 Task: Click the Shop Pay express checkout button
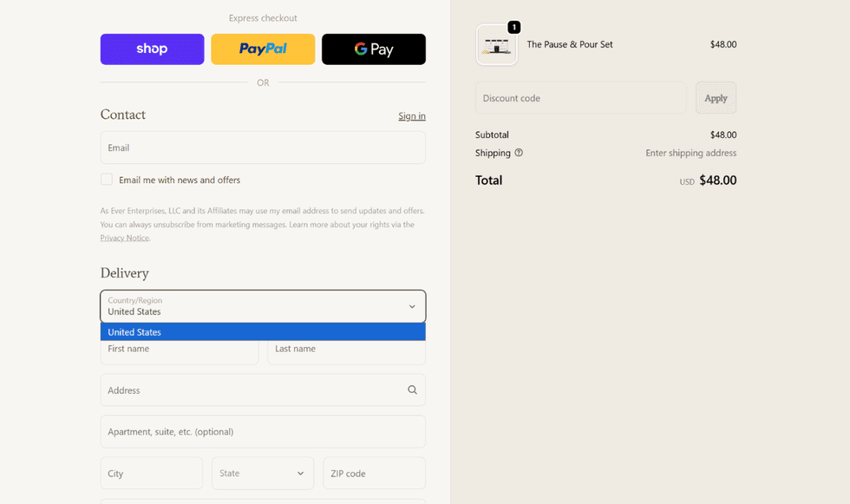coord(152,49)
